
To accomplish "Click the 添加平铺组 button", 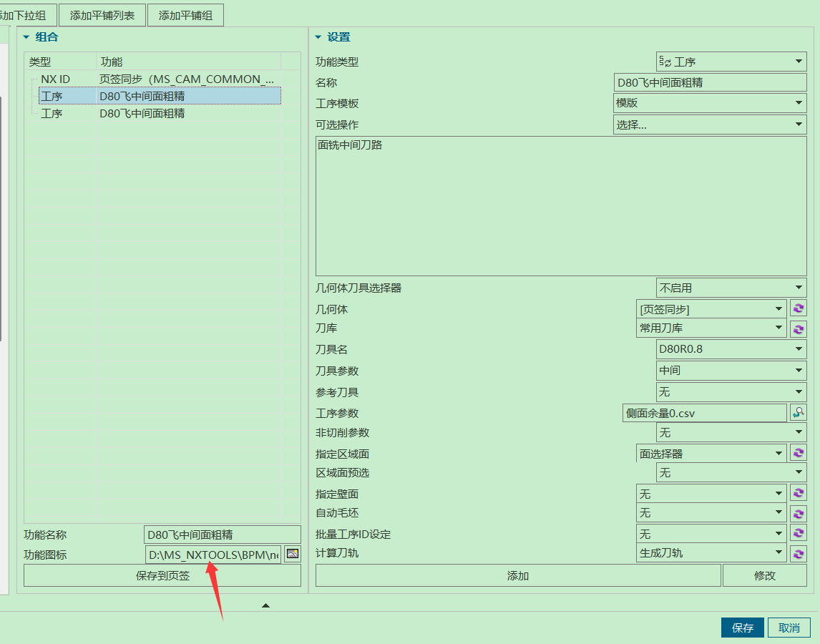I will click(x=185, y=15).
